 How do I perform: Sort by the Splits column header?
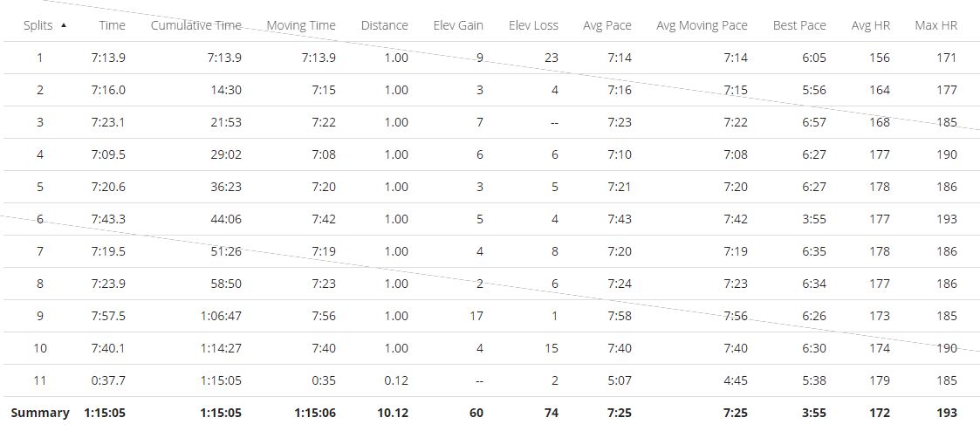38,25
